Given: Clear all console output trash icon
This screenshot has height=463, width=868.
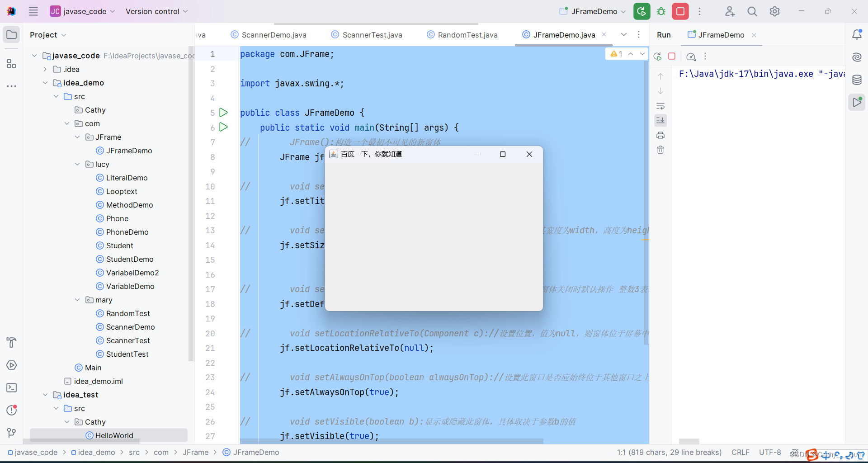Looking at the screenshot, I should click(x=660, y=150).
